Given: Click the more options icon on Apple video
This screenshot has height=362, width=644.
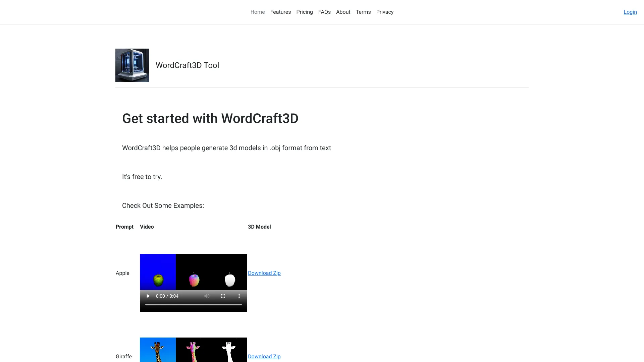Looking at the screenshot, I should (x=239, y=296).
